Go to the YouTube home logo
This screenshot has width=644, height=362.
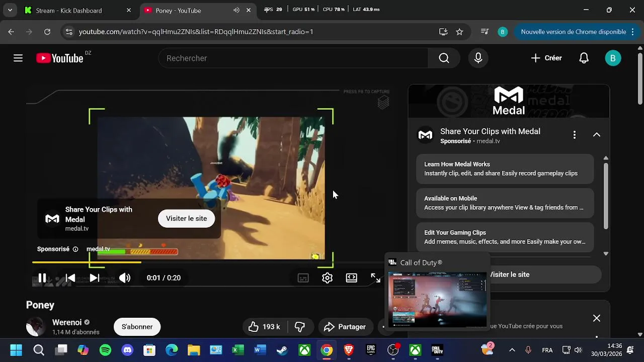59,58
